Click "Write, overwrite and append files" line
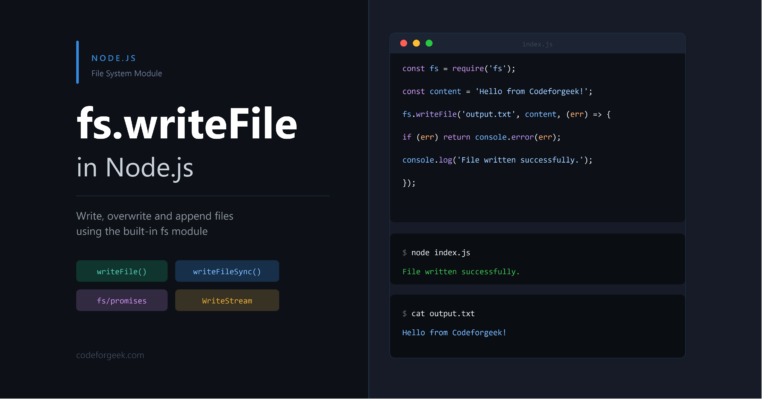This screenshot has width=768, height=405. coord(154,216)
